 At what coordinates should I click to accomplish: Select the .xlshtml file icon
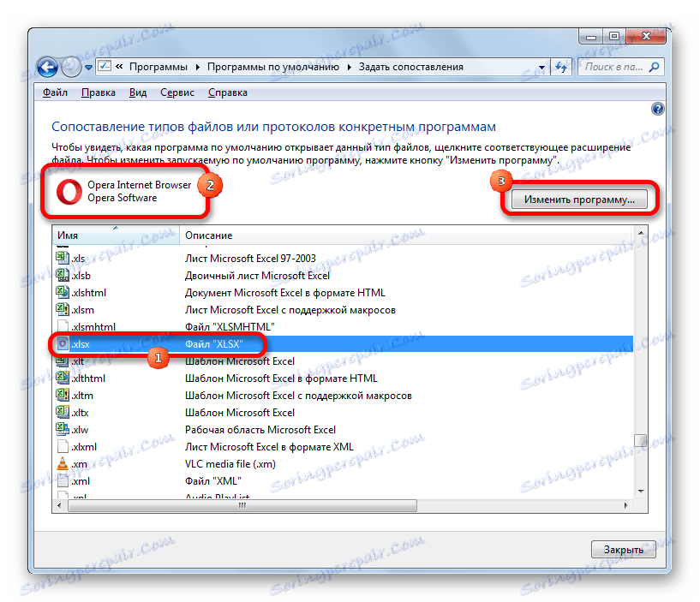pyautogui.click(x=62, y=292)
